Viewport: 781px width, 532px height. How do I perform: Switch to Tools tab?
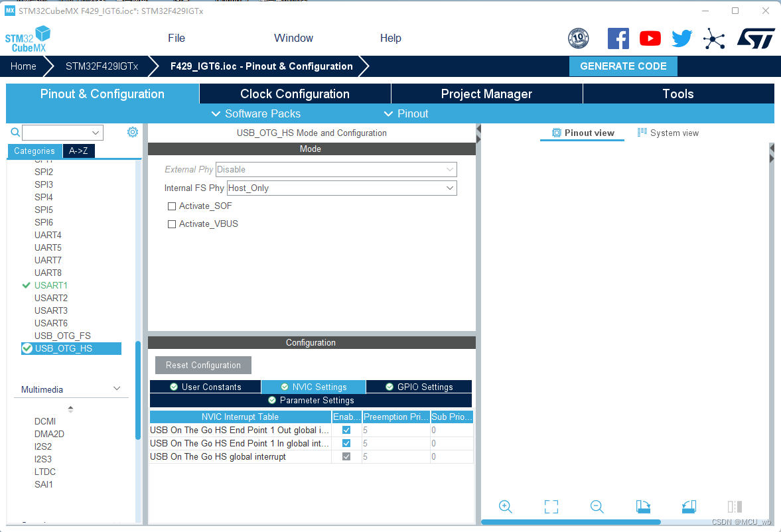pos(678,94)
